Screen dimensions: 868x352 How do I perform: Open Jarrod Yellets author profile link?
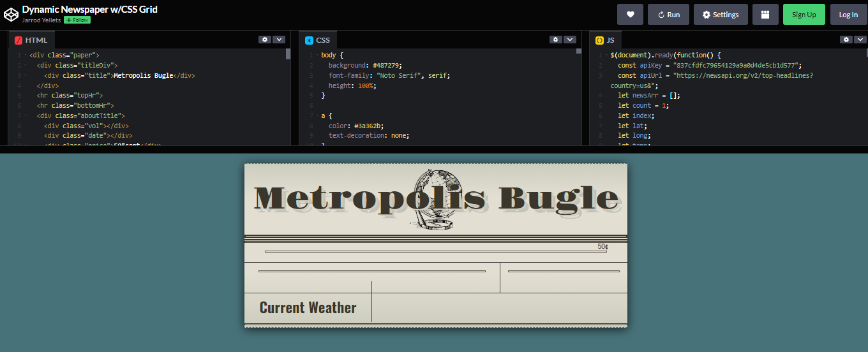pos(41,20)
